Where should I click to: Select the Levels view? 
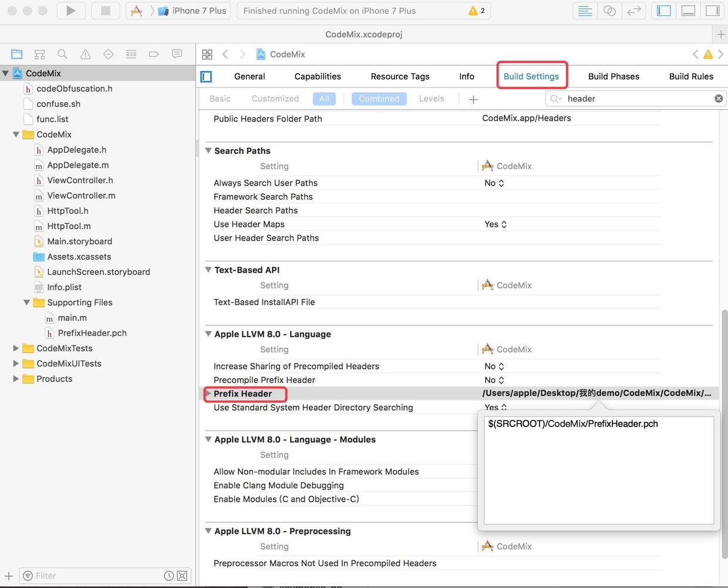(432, 99)
